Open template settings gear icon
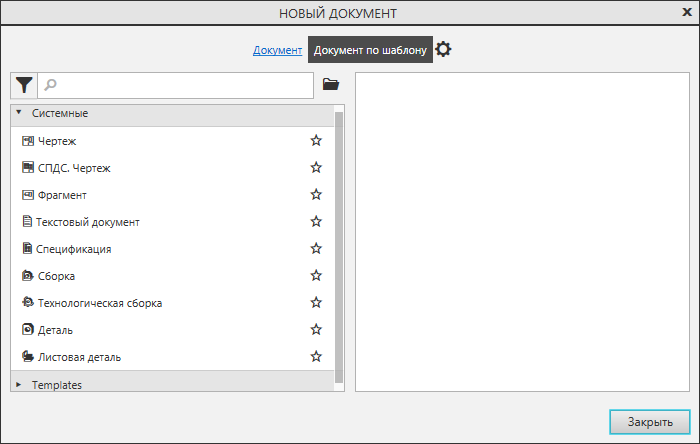Screen dimensions: 700x444 point(444,49)
